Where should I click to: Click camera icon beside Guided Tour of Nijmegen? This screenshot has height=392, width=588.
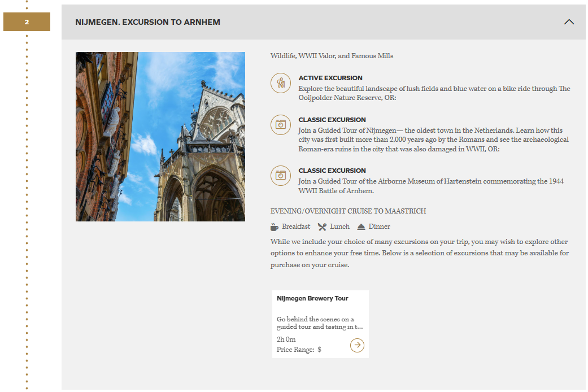pos(281,125)
